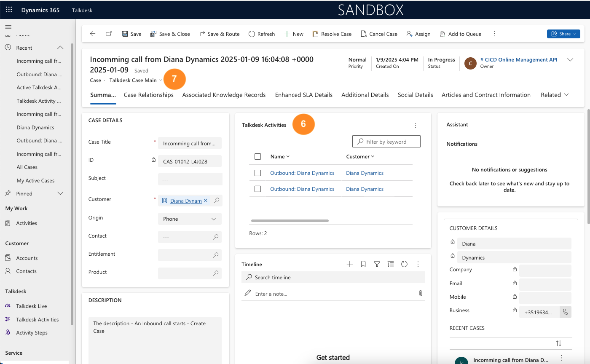The width and height of the screenshot is (590, 364).
Task: Check the first Outbound: Diana Dynamics row
Action: tap(257, 173)
